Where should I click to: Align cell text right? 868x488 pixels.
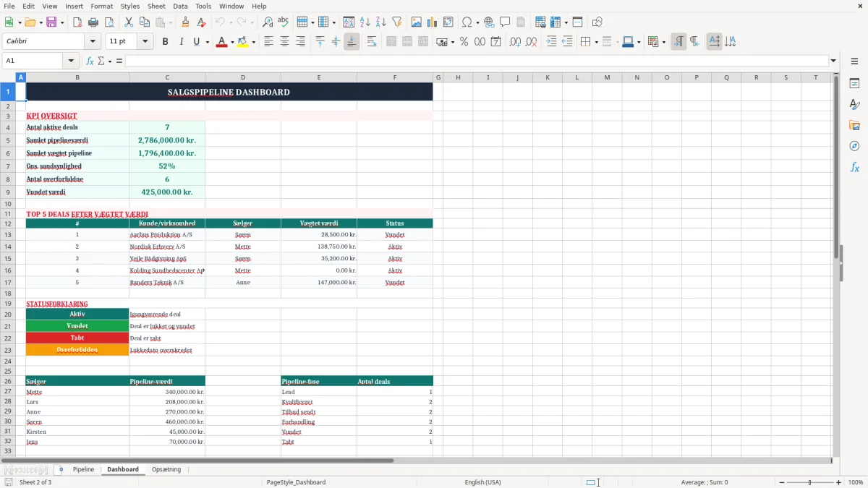(300, 42)
